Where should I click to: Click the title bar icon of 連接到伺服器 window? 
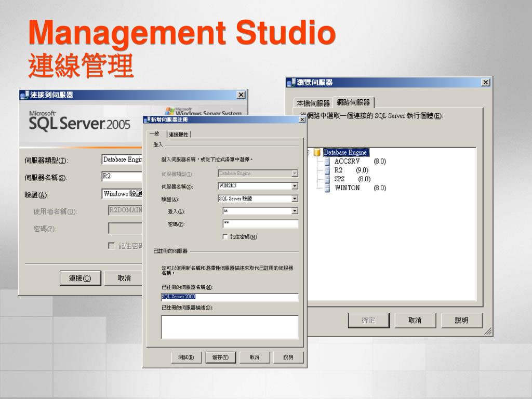pyautogui.click(x=24, y=95)
